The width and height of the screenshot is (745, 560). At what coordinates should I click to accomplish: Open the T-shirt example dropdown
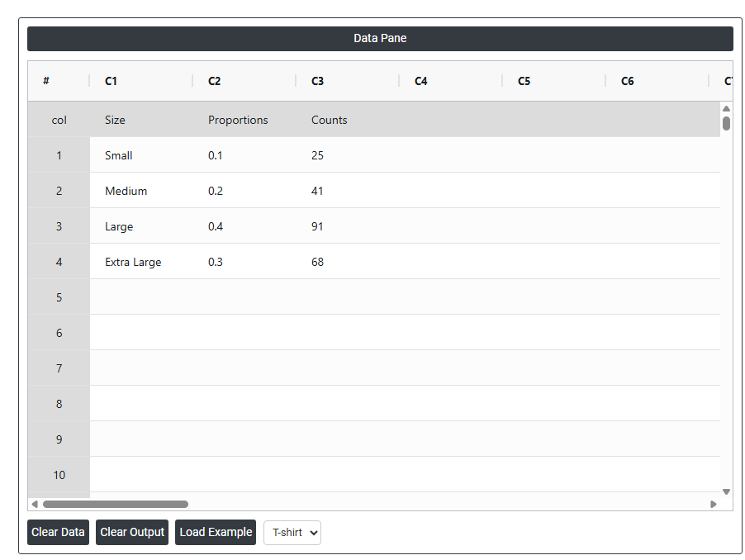(x=292, y=533)
